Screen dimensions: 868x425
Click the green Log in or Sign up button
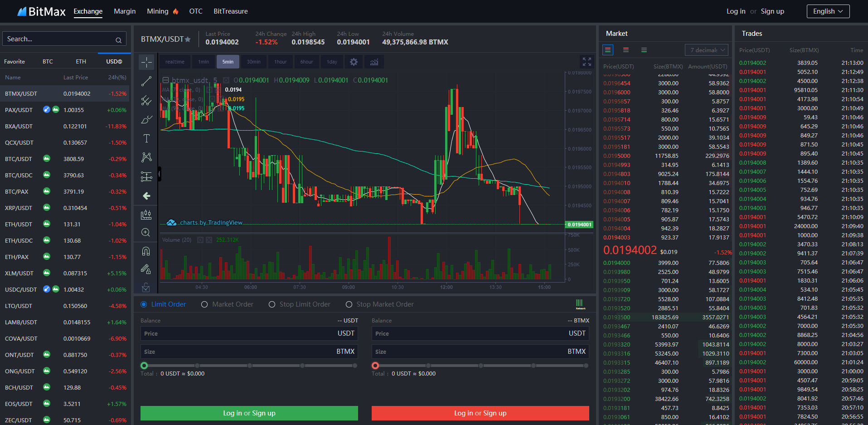(249, 413)
